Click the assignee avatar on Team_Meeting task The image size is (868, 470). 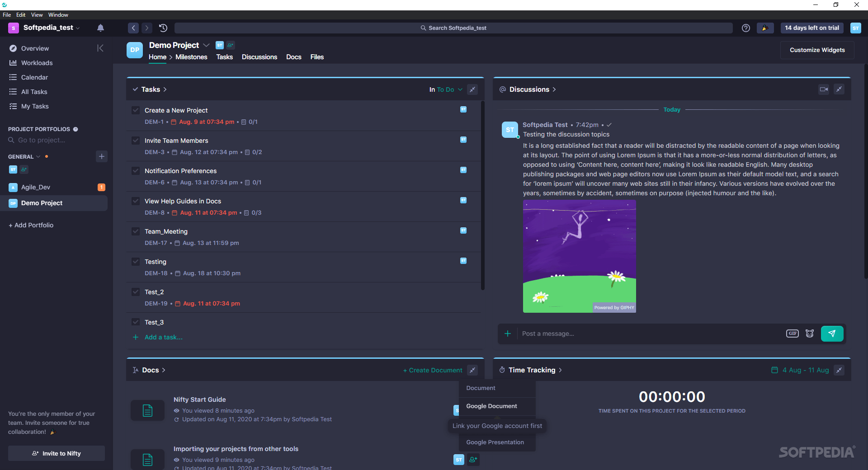pyautogui.click(x=463, y=230)
